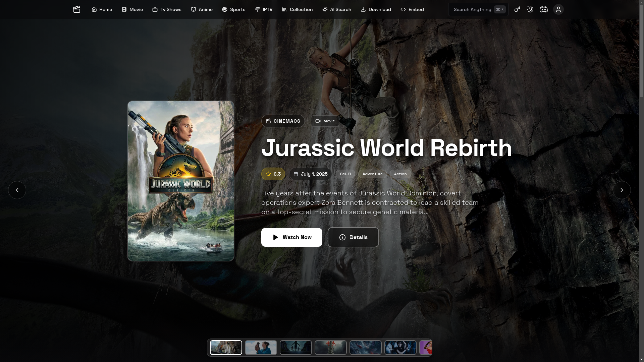This screenshot has width=644, height=362.
Task: Click the Movie type badge
Action: (325, 121)
